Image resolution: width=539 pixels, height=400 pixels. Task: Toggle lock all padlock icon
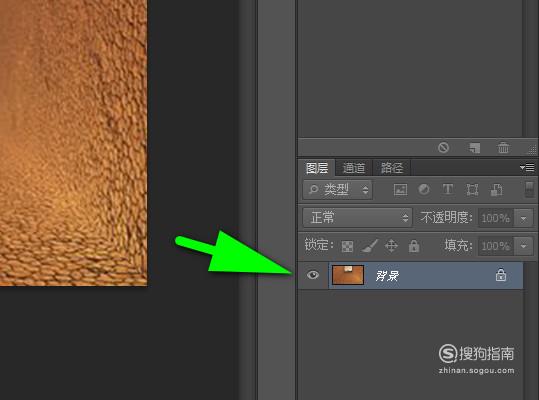tap(414, 246)
